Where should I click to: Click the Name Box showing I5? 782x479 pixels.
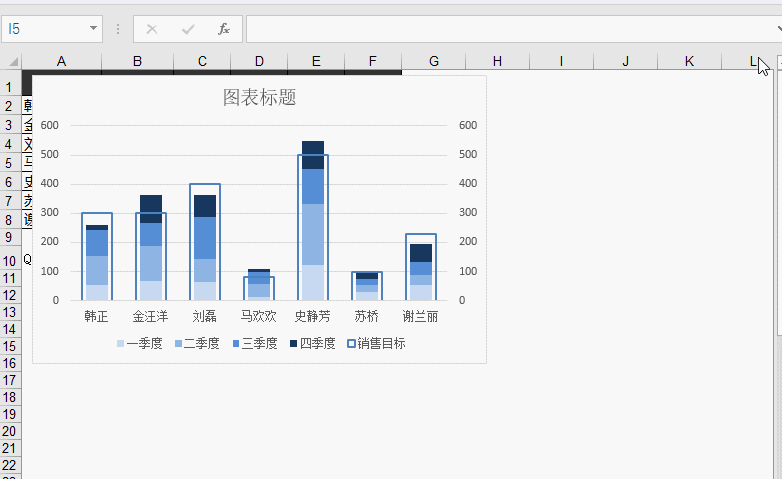(x=45, y=29)
